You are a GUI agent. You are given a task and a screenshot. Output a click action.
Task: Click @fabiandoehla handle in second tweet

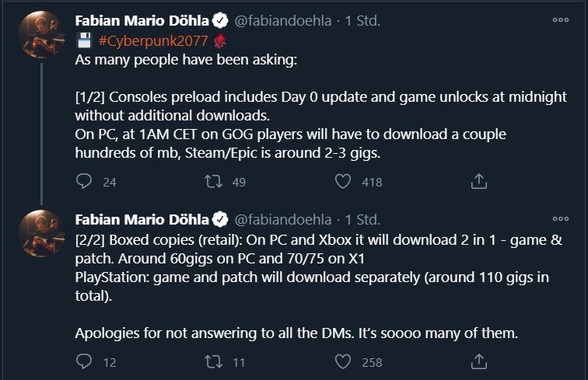283,219
